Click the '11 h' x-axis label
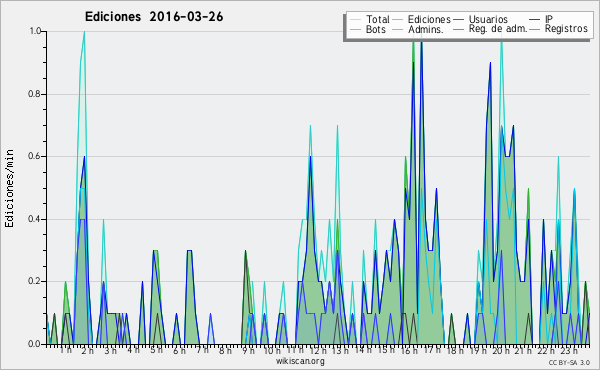600x370 pixels. click(295, 350)
